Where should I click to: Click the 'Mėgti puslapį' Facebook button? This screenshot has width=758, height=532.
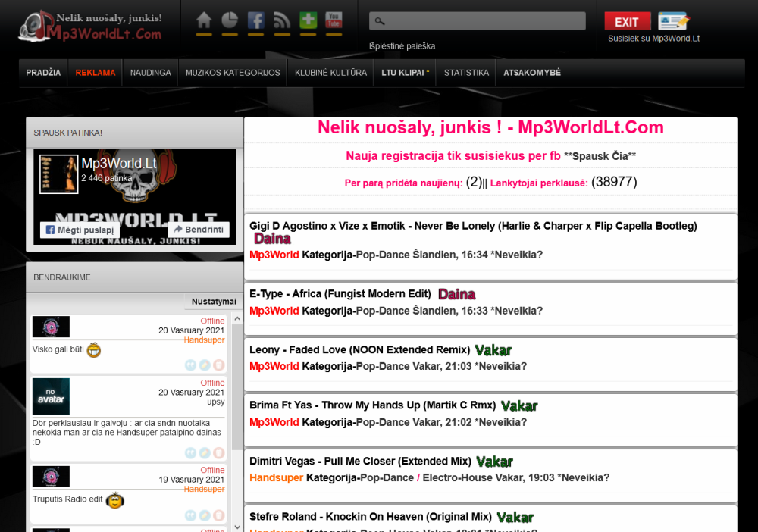point(80,230)
